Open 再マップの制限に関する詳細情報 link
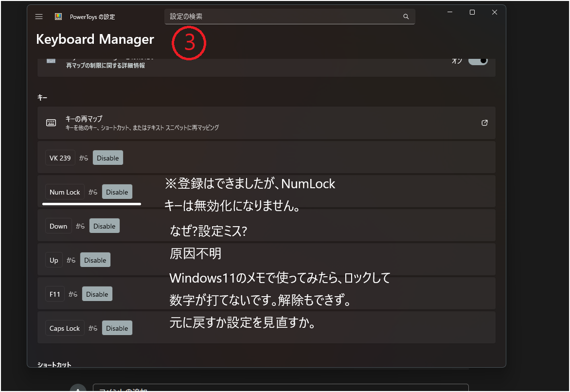 point(106,66)
